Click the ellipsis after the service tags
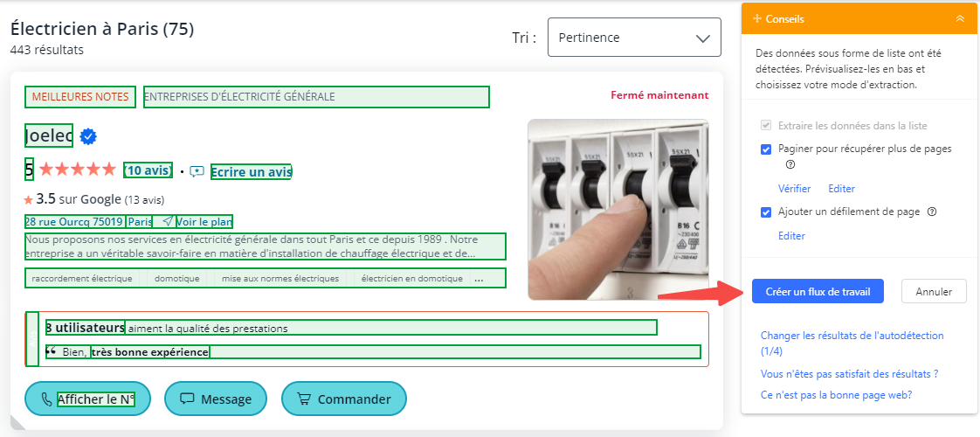Screen dimensions: 980x437 (479, 279)
